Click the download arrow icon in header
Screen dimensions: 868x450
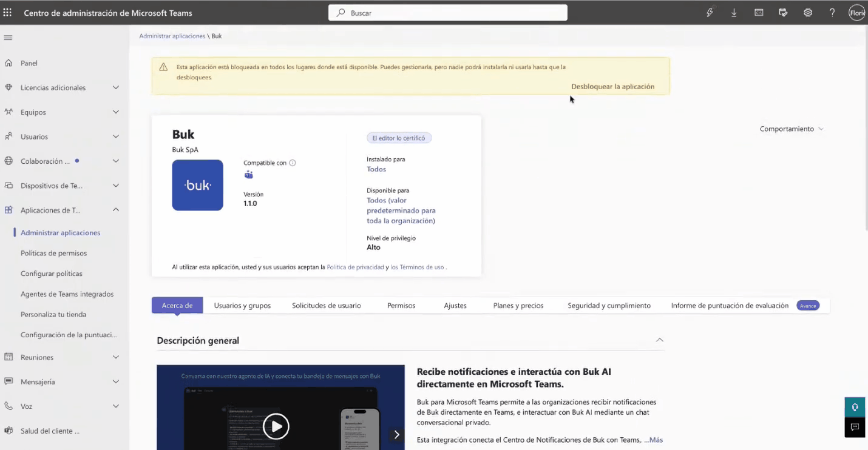(734, 13)
